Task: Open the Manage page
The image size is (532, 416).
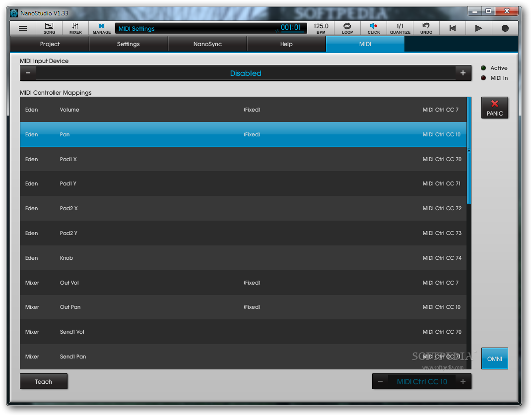Action: (x=101, y=28)
